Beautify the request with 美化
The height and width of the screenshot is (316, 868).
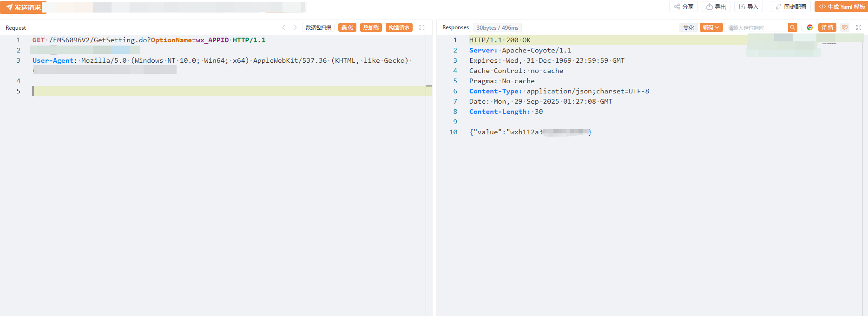pyautogui.click(x=347, y=27)
